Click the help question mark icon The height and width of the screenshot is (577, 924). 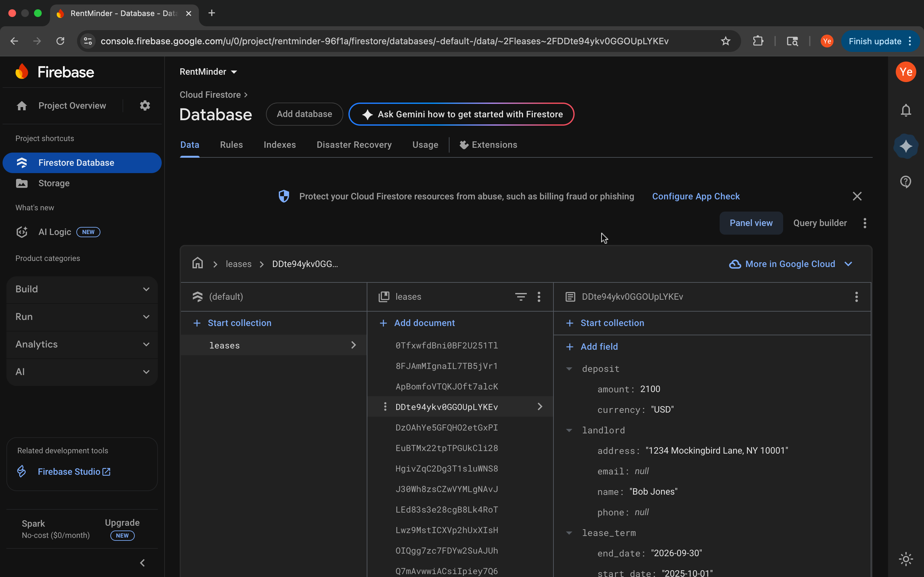tap(906, 182)
